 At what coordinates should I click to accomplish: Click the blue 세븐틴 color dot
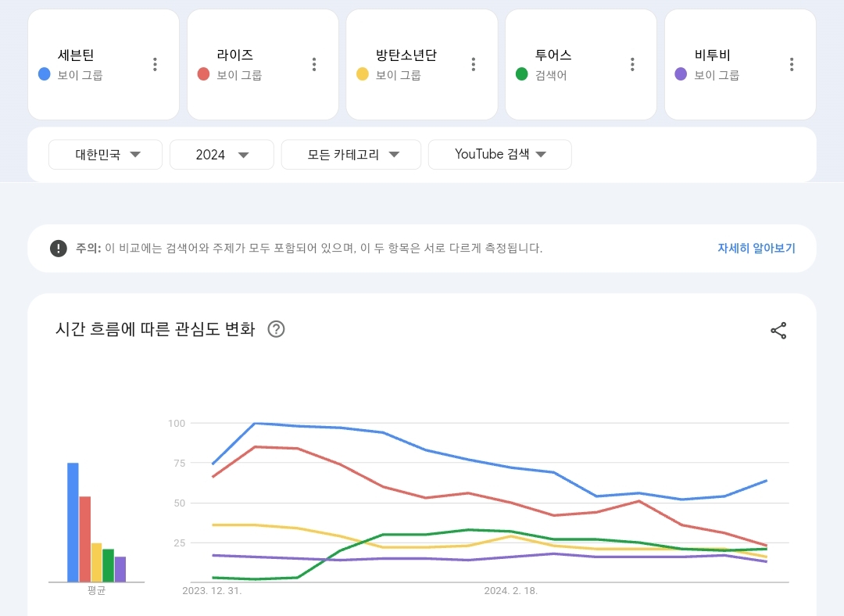pyautogui.click(x=45, y=74)
